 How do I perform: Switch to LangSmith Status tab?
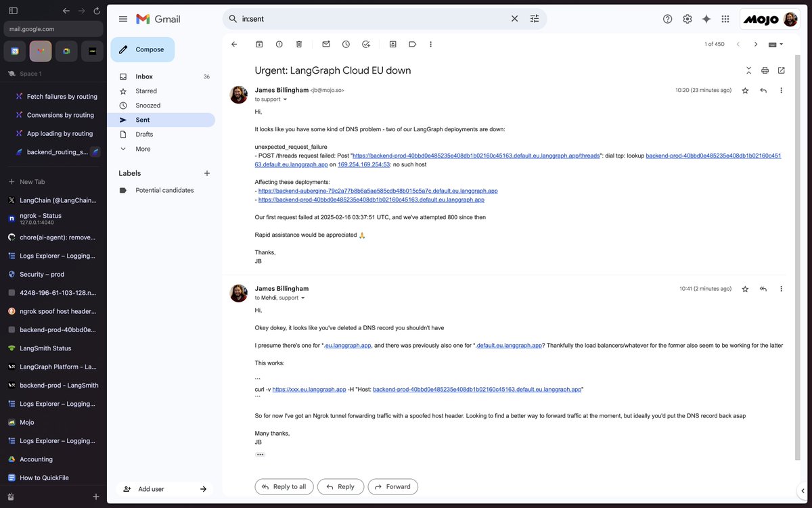point(53,348)
